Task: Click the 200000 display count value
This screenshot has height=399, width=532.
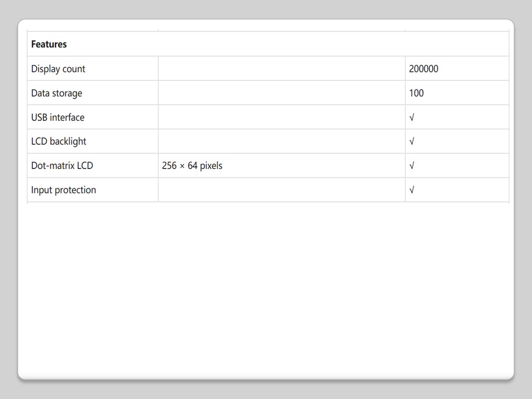Action: point(423,69)
